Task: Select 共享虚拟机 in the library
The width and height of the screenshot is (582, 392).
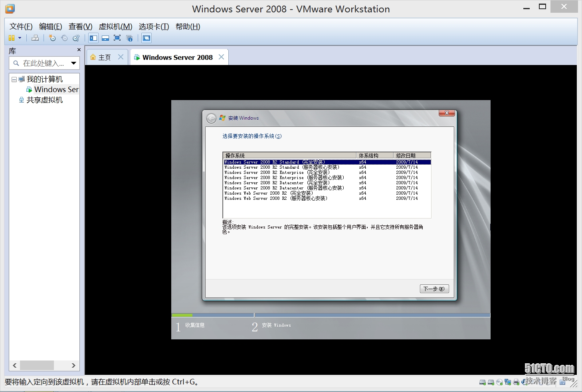Action: point(44,100)
